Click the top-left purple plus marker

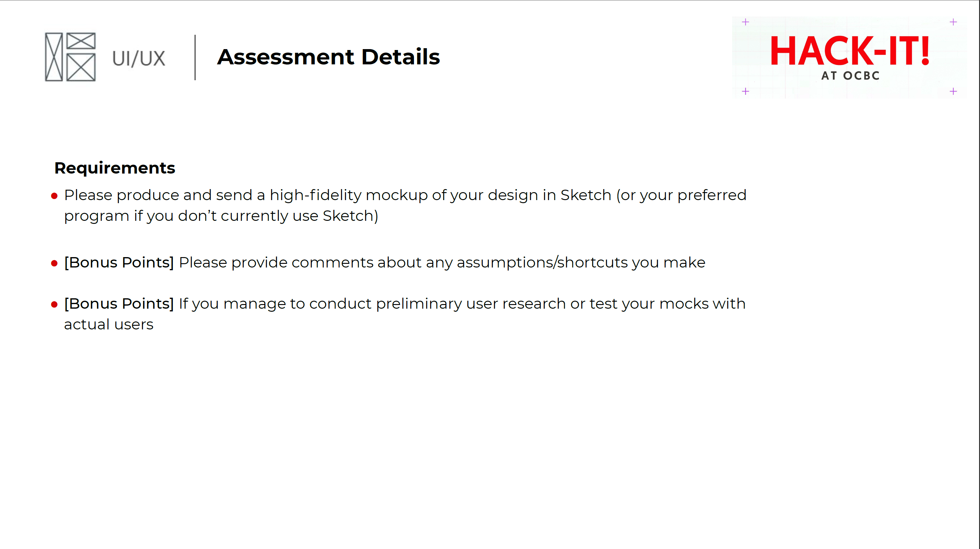click(746, 22)
